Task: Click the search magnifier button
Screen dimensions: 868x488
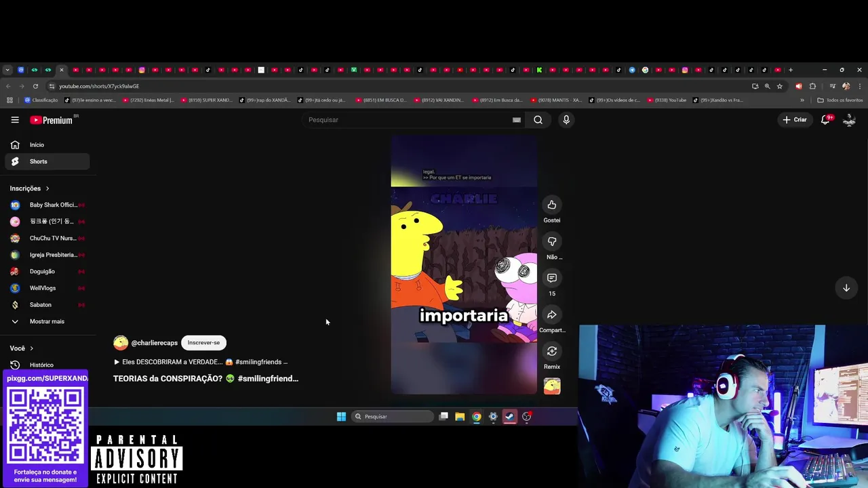Action: click(x=538, y=120)
